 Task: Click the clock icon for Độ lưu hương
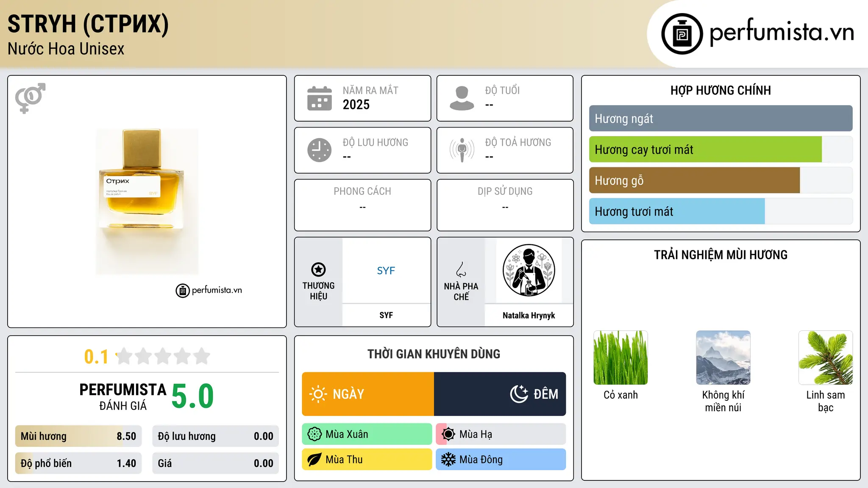point(320,150)
